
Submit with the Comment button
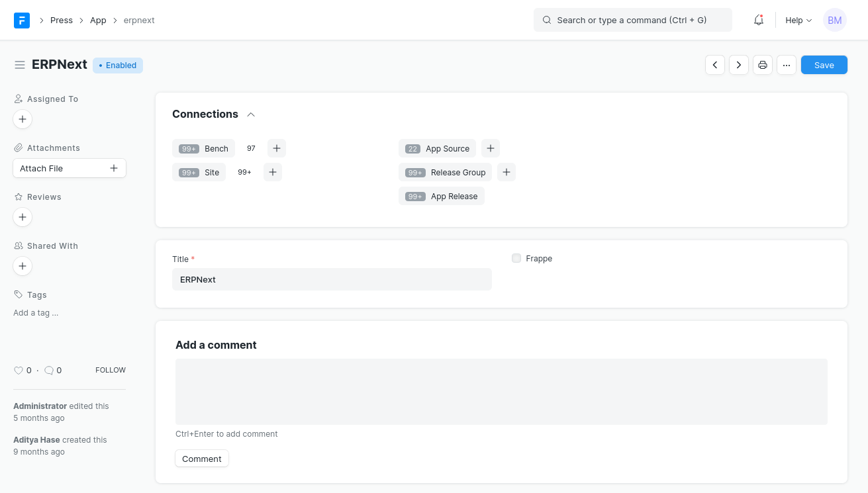coord(202,459)
